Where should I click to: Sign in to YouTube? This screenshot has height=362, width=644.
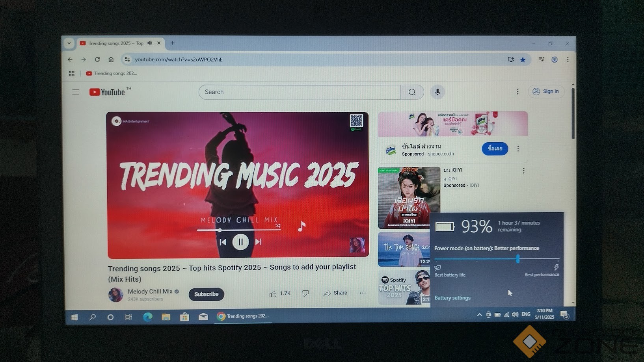pos(546,91)
